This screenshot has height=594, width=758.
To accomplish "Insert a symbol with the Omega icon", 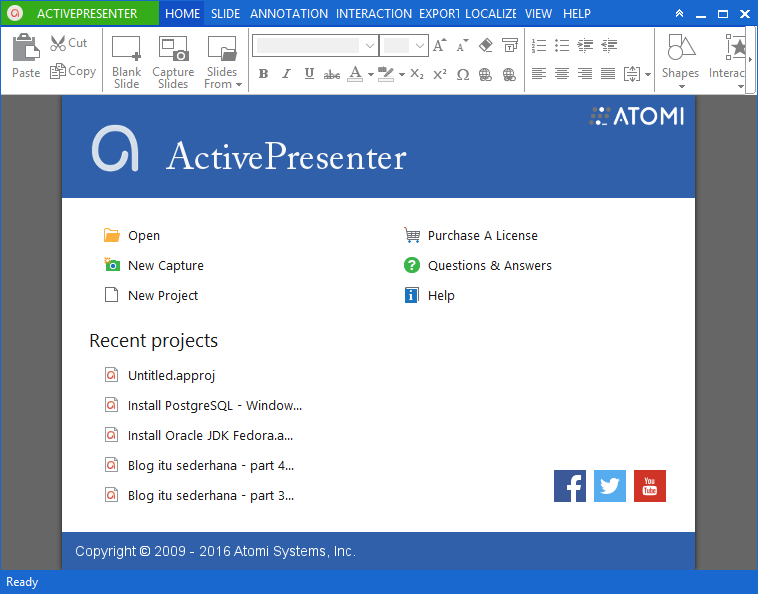I will coord(463,74).
